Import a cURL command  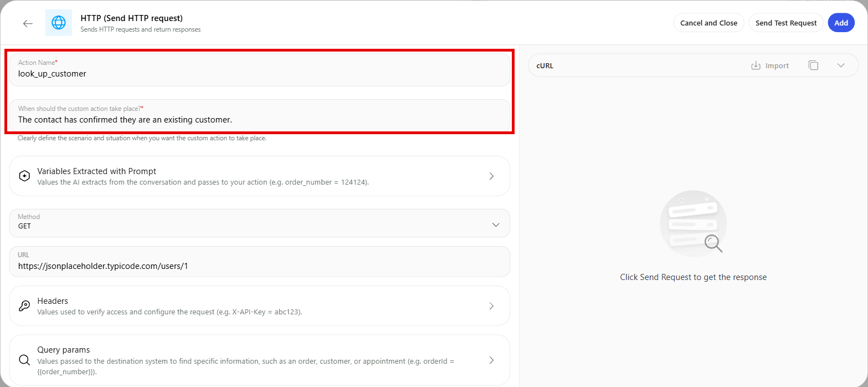[770, 65]
